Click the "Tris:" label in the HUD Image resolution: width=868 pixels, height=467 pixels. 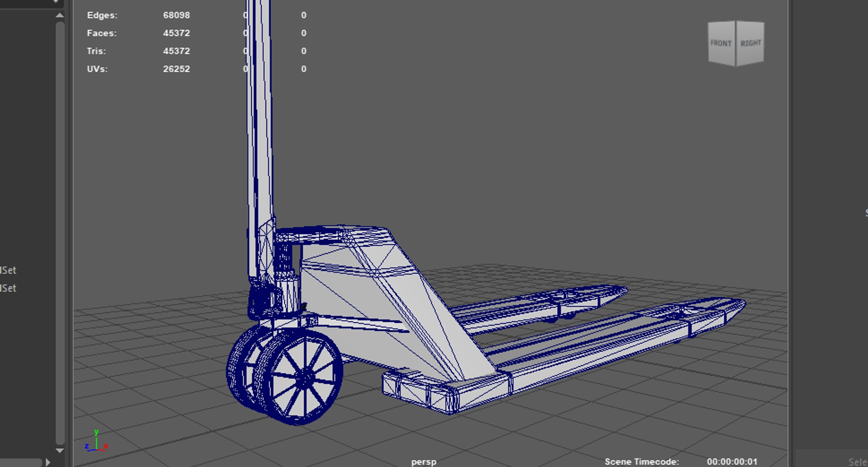pos(96,51)
